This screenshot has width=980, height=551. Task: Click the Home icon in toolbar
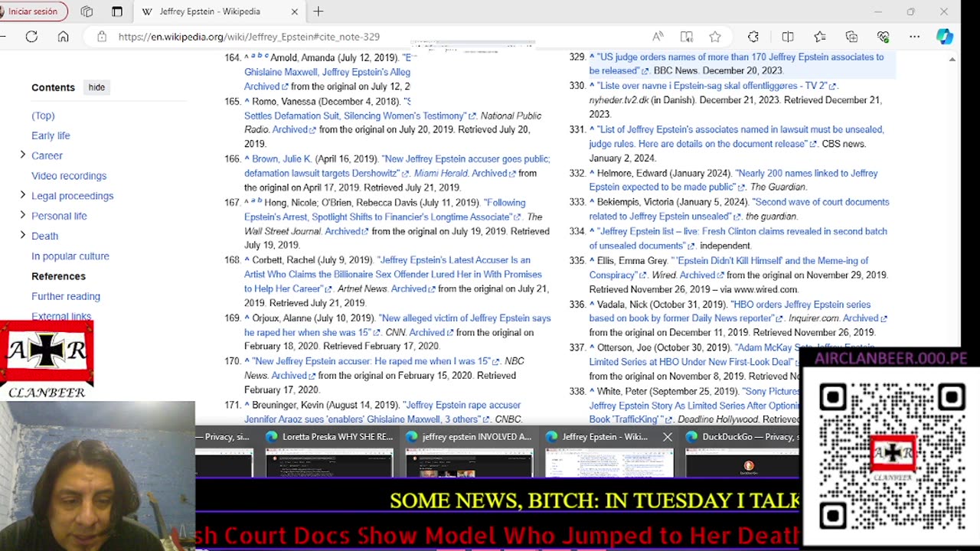pos(64,37)
